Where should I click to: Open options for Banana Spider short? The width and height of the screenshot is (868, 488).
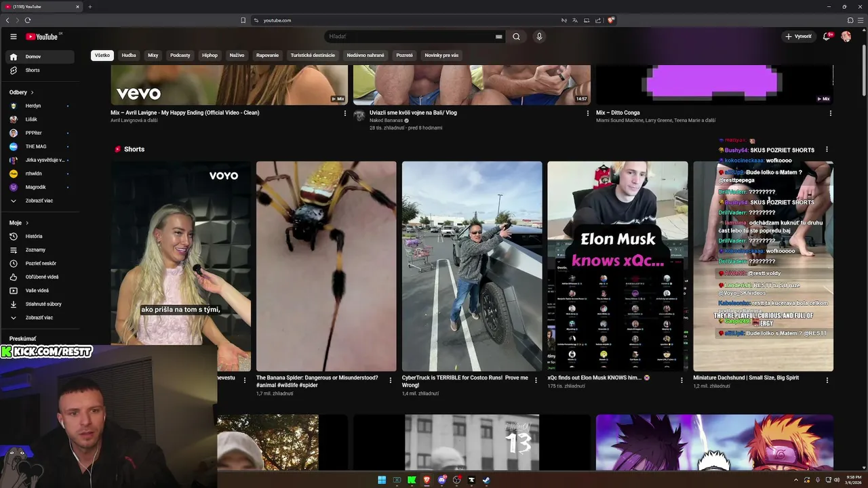[x=391, y=380]
